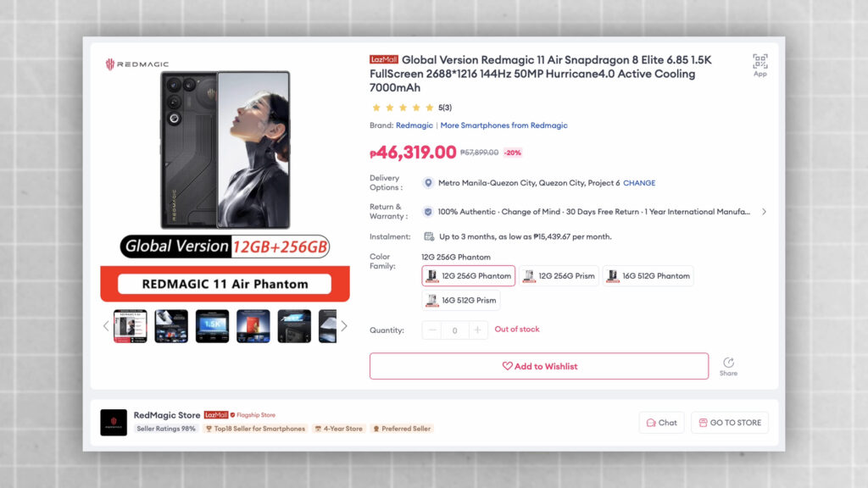Click the RedMagic Store logo avatar

click(114, 423)
